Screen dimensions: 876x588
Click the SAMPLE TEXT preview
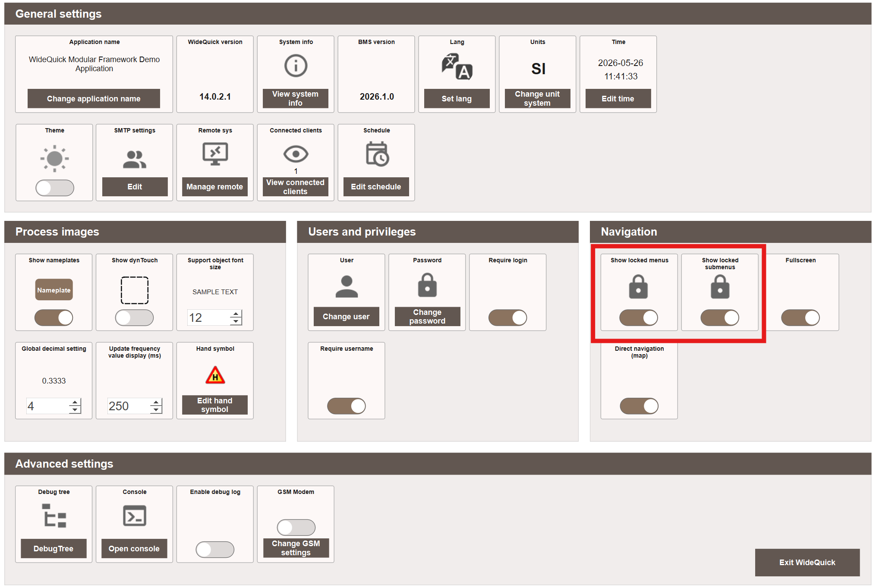point(215,292)
